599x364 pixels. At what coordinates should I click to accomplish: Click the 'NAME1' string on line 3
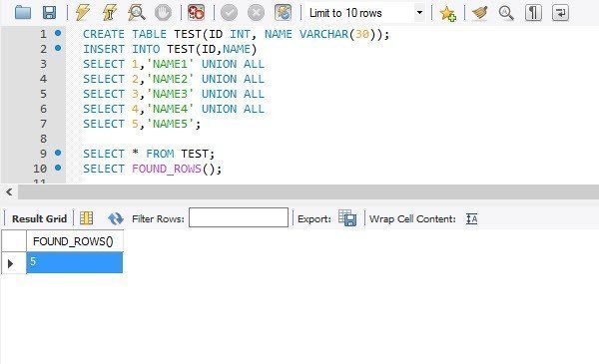pos(170,64)
